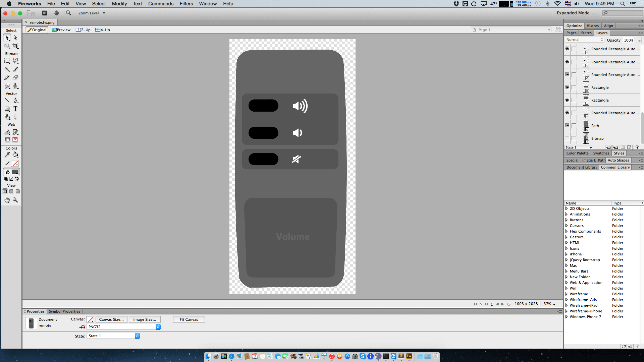Open the Canvas Size dialog

click(x=111, y=319)
